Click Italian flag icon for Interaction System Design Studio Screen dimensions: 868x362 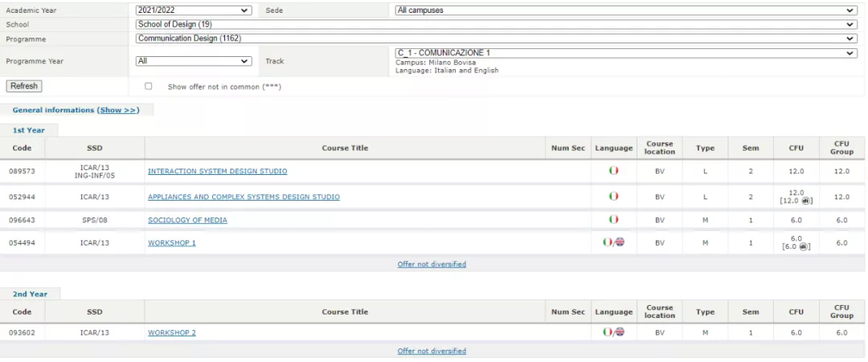[613, 171]
